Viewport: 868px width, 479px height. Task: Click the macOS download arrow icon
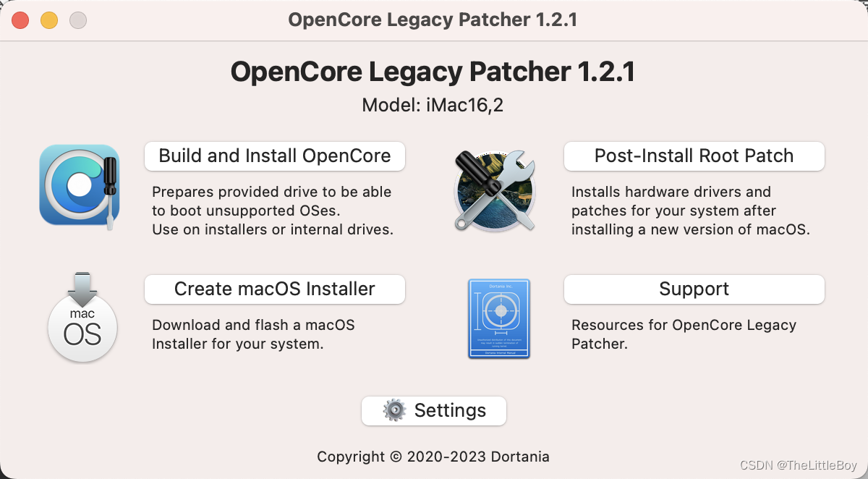pos(82,317)
